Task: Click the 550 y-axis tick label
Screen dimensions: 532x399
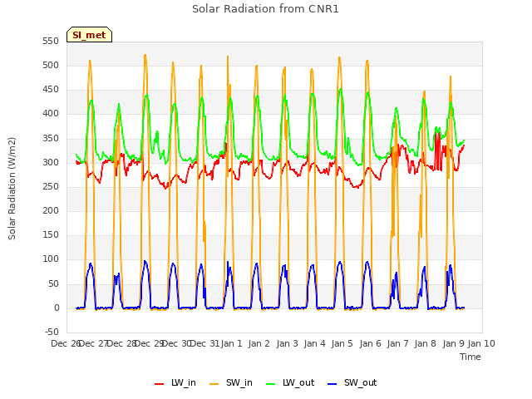Action: coord(51,41)
